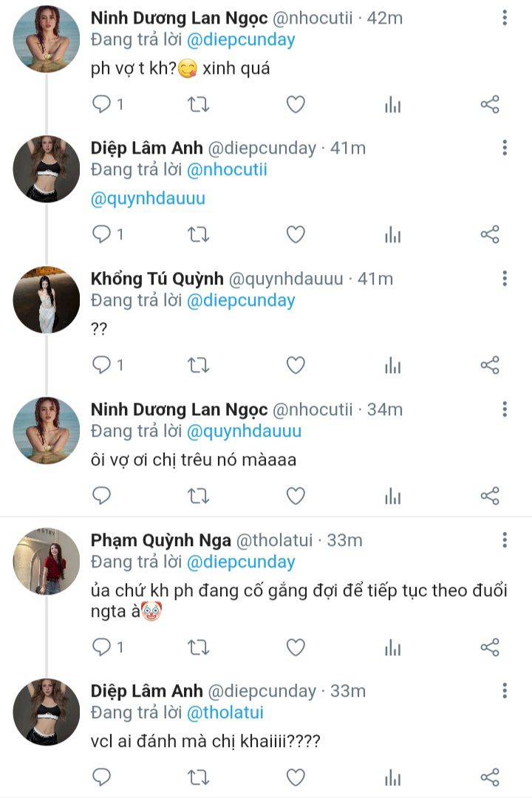Share Phạm Quỳnh Nga's tweet
The height and width of the screenshot is (798, 532).
pyautogui.click(x=490, y=647)
